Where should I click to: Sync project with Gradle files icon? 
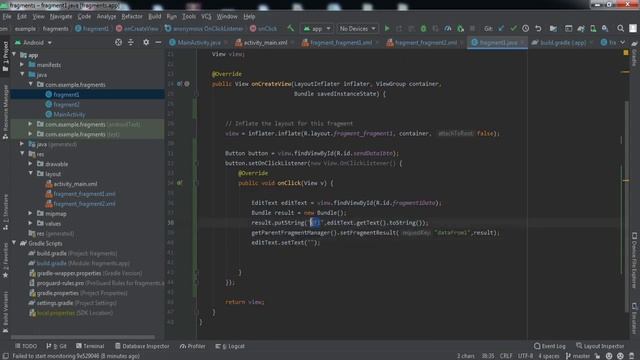pos(580,29)
